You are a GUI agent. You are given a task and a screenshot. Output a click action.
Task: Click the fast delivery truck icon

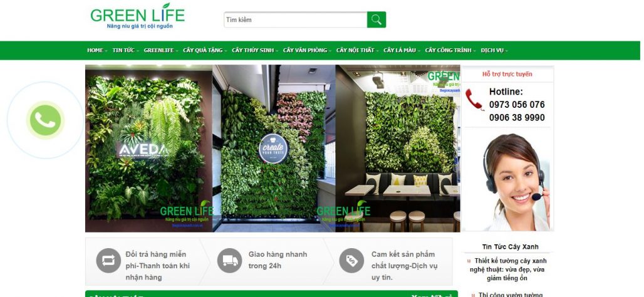(229, 261)
